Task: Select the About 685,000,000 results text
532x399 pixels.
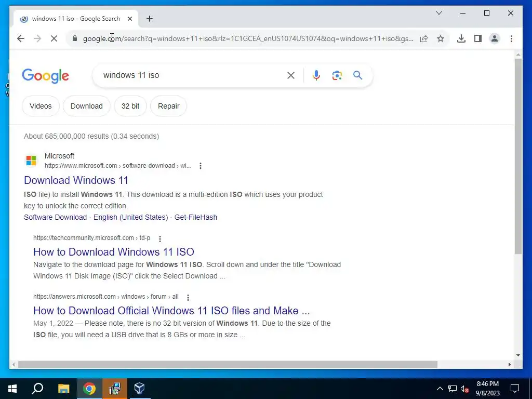Action: [x=91, y=136]
